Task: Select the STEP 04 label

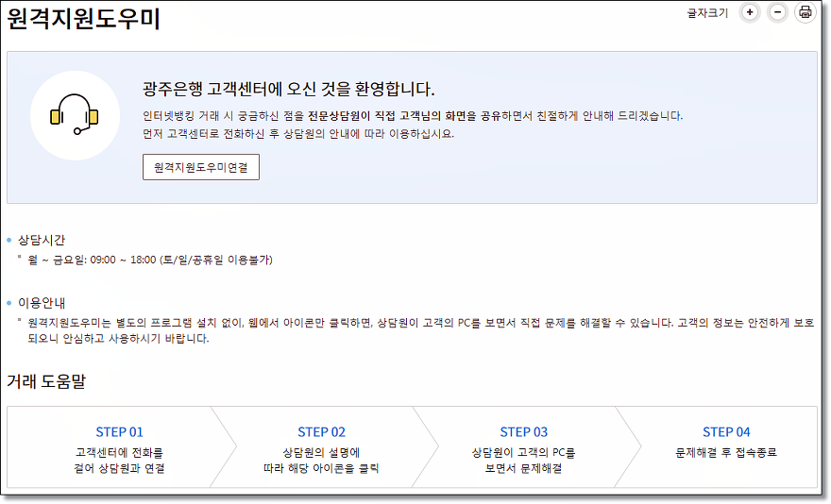Action: [726, 432]
